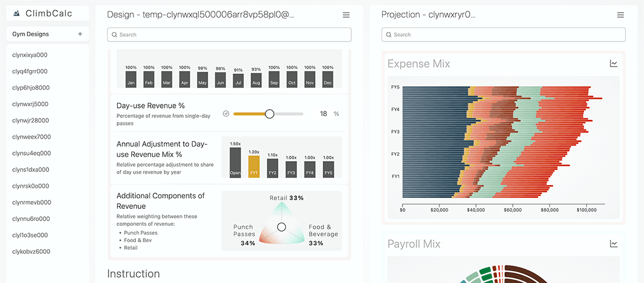Open the clykobvz6000 gym design
The image size is (644, 283).
(31, 251)
